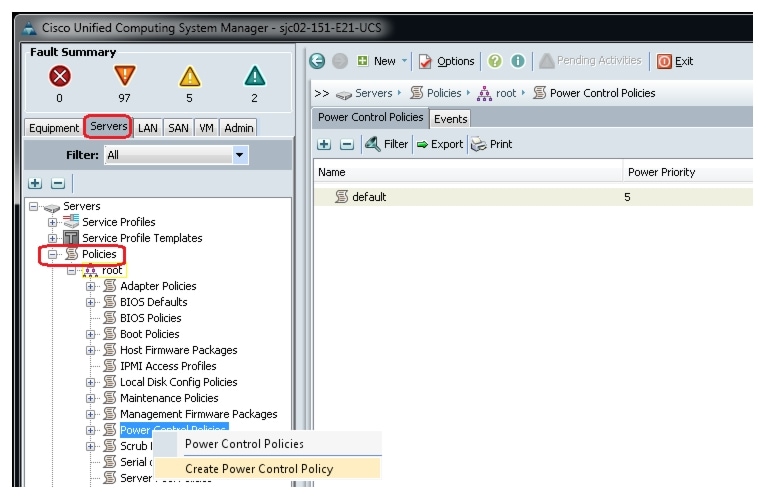The height and width of the screenshot is (500, 766).
Task: Expand all rows in Power Control Policies table
Action: pyautogui.click(x=324, y=144)
